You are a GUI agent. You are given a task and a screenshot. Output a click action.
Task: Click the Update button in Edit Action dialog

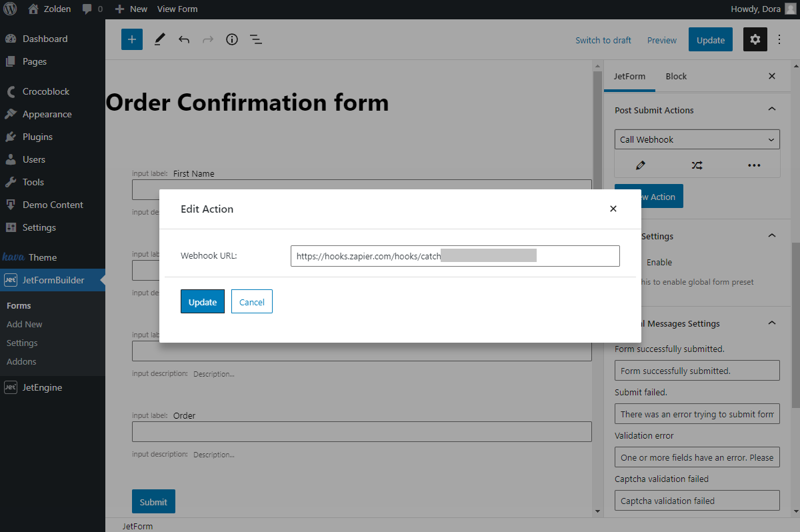(x=203, y=301)
